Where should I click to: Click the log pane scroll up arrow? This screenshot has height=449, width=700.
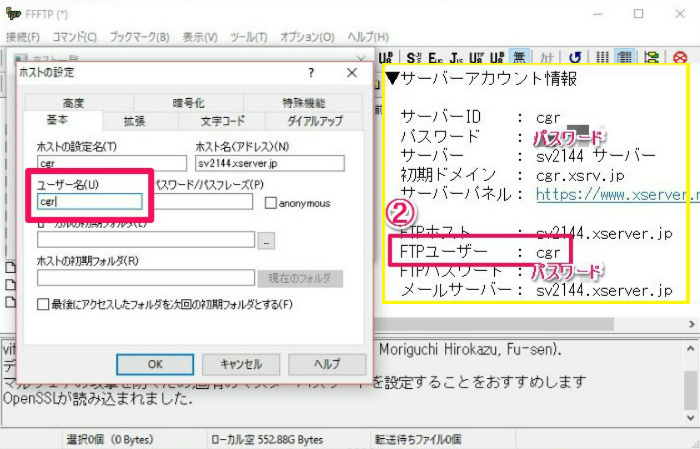tap(690, 348)
